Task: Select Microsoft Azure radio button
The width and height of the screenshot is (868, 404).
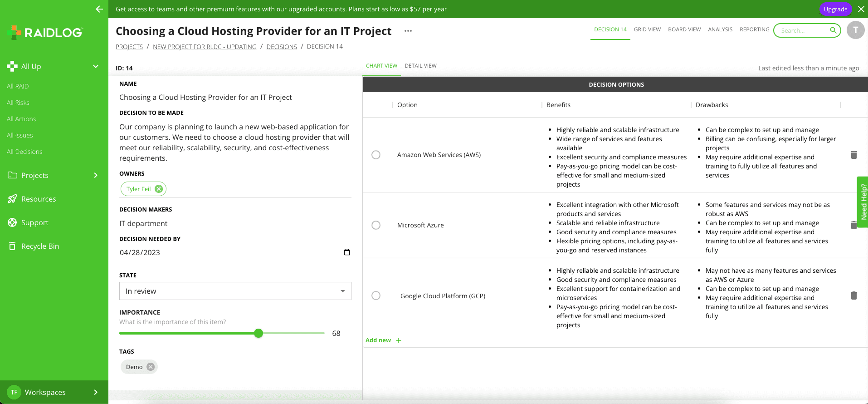Action: [376, 225]
